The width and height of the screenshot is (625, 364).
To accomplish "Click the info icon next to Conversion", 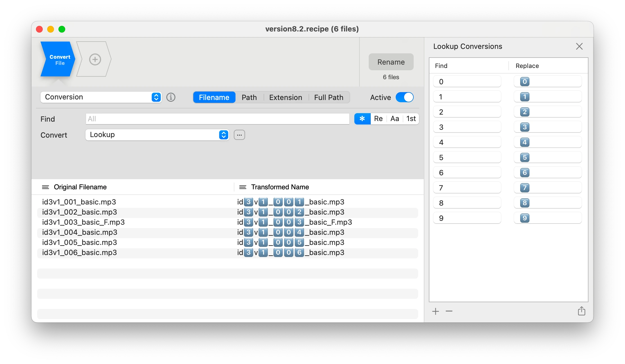I will point(171,97).
